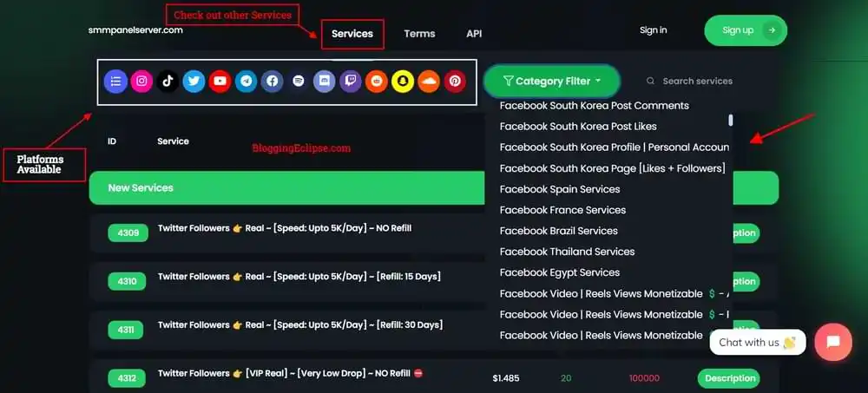
Task: Click the ID column header
Action: [x=112, y=141]
